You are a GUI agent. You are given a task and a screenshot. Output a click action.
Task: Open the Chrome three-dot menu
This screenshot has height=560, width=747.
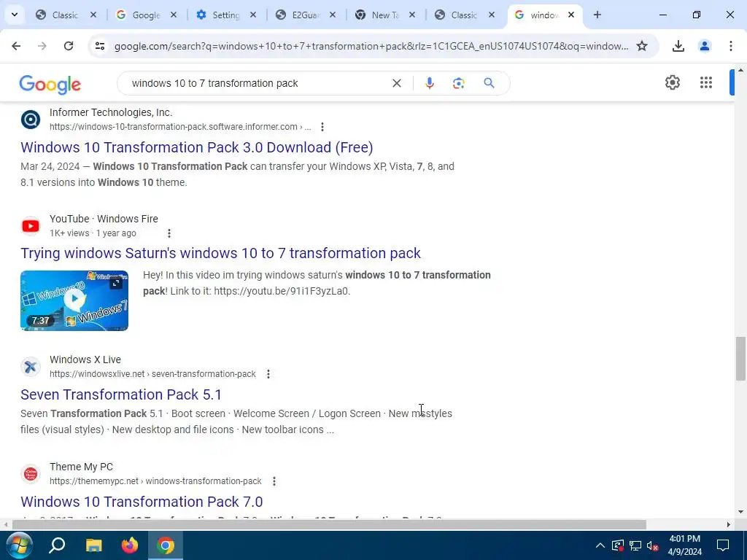coord(731,46)
